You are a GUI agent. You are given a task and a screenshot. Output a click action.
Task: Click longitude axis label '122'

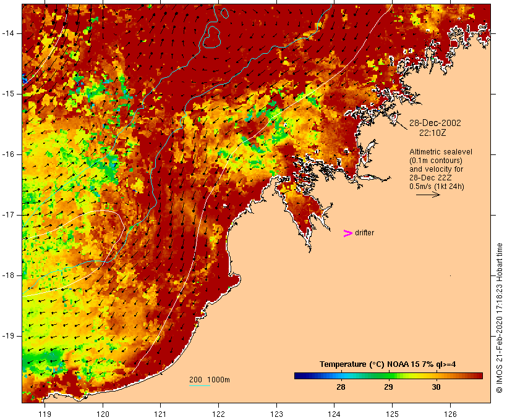[218, 414]
